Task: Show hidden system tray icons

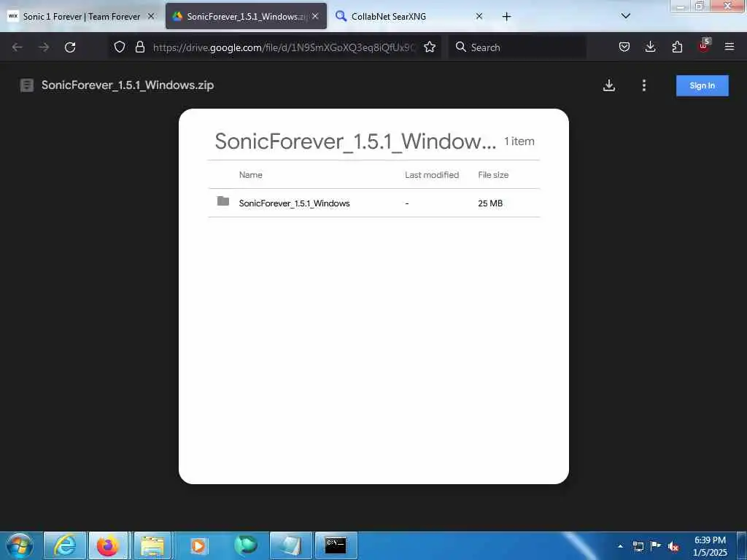Action: pos(620,546)
